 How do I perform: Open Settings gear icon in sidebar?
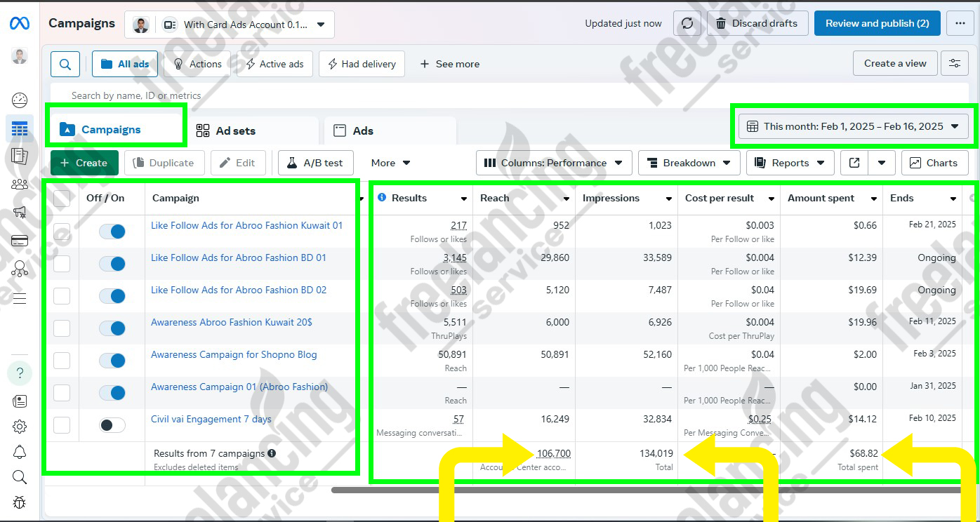(20, 427)
